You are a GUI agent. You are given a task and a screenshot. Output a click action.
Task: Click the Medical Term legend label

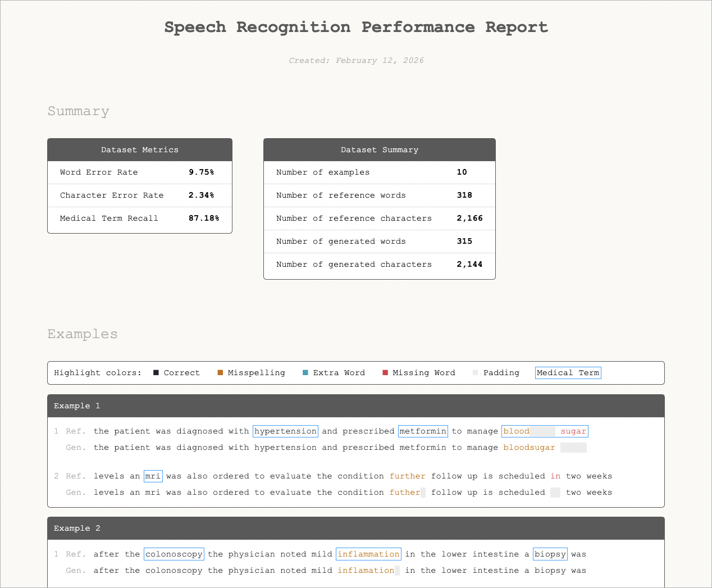point(568,373)
